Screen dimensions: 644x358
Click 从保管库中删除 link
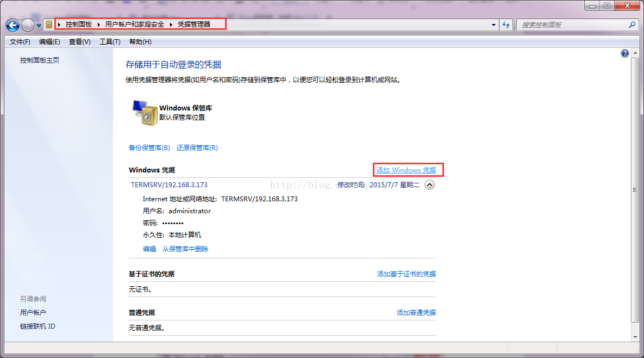[185, 249]
